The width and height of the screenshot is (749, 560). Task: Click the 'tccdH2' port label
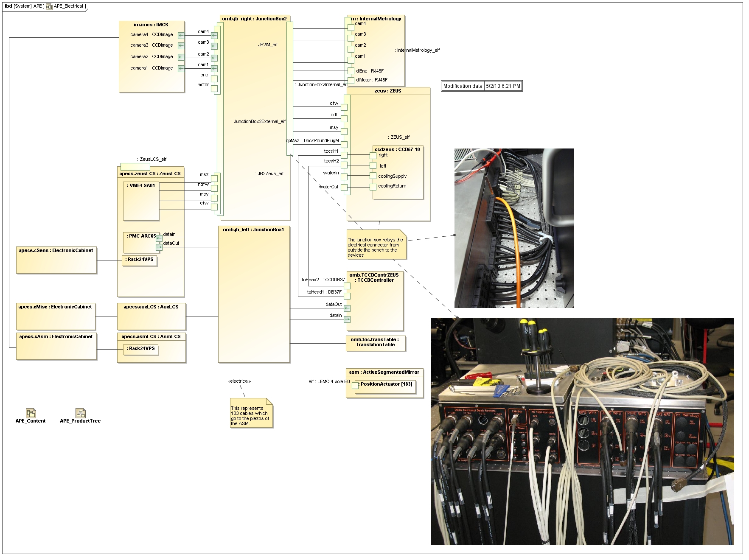(x=331, y=161)
